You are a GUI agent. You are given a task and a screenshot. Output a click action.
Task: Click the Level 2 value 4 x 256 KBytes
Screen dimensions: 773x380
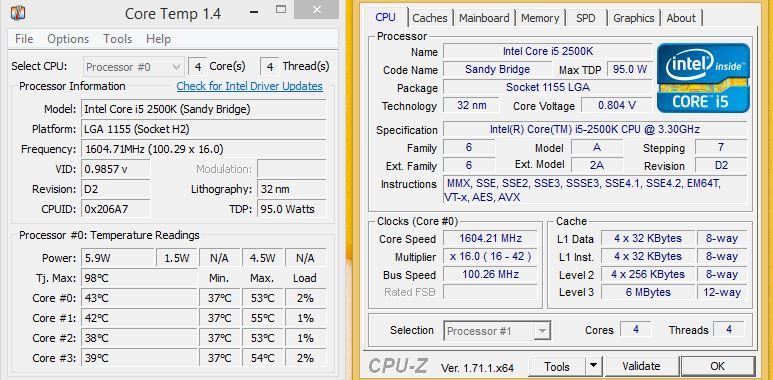pyautogui.click(x=648, y=274)
